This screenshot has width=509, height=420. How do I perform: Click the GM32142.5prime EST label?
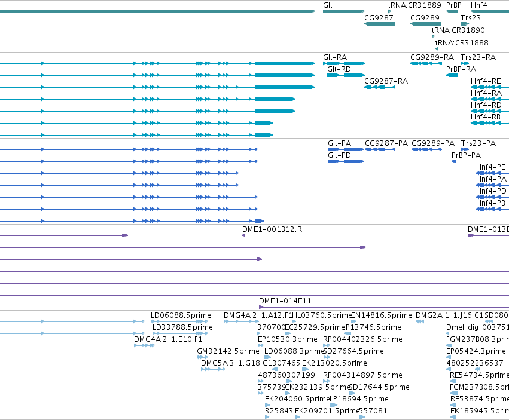[228, 351]
